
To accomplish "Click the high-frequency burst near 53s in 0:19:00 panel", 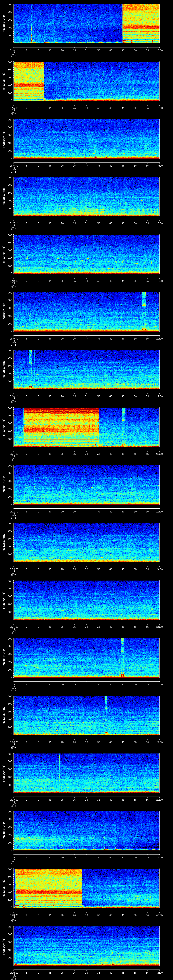I will pos(144,300).
